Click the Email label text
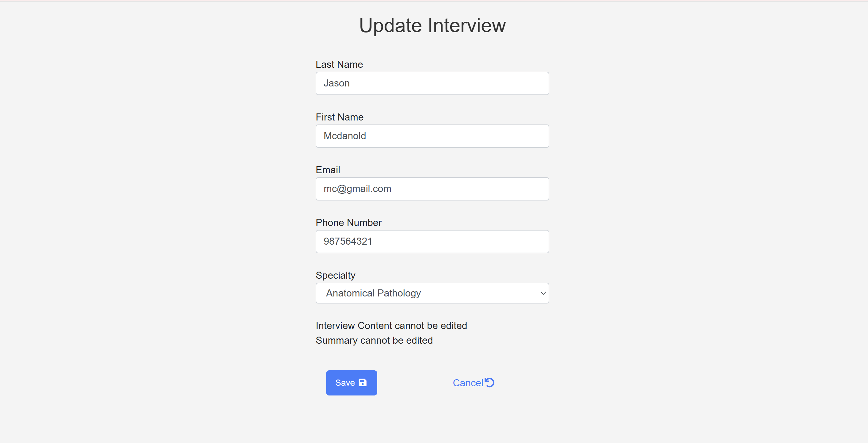Image resolution: width=868 pixels, height=443 pixels. (328, 170)
